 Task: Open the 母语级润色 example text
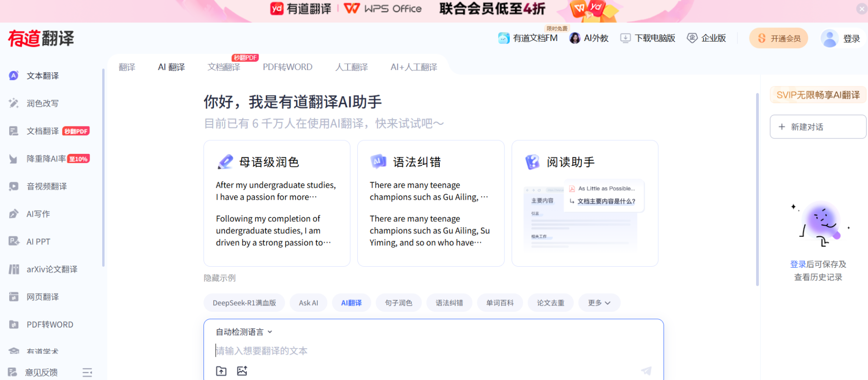pyautogui.click(x=276, y=214)
